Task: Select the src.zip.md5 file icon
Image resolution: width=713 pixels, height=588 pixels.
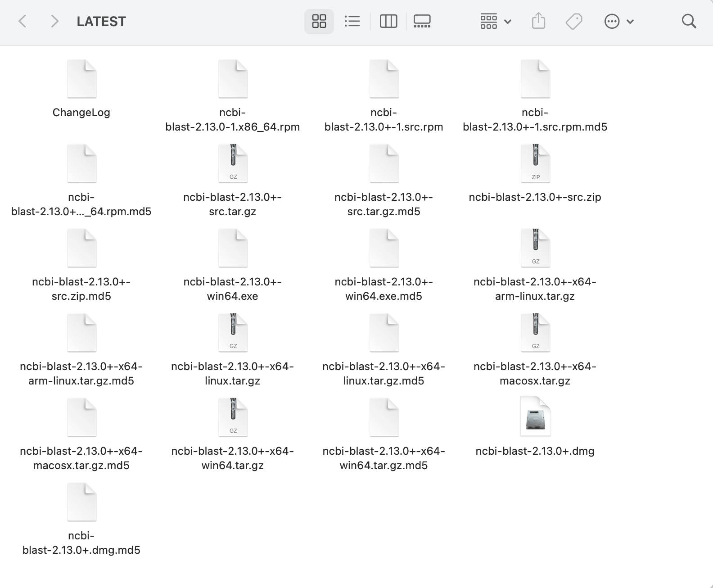Action: click(81, 248)
